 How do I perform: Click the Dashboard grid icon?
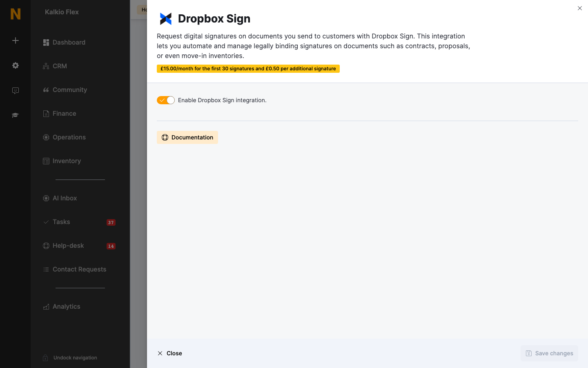pyautogui.click(x=46, y=43)
